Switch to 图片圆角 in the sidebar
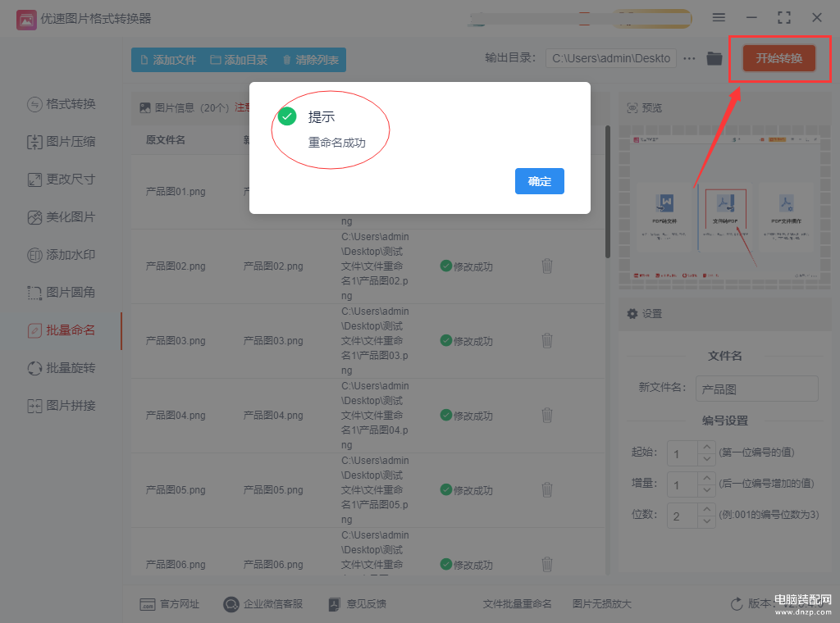 tap(61, 292)
